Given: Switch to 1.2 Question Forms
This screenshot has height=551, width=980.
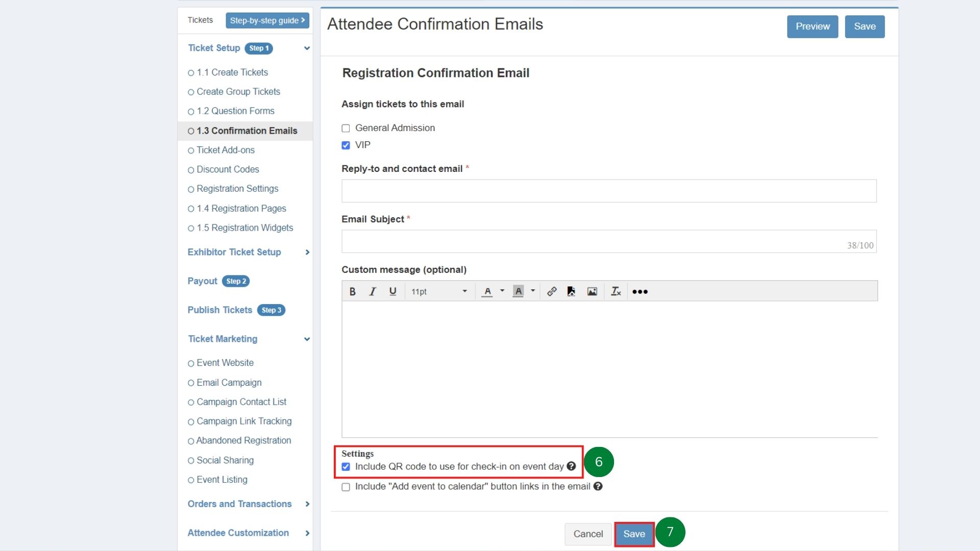Looking at the screenshot, I should (x=235, y=111).
